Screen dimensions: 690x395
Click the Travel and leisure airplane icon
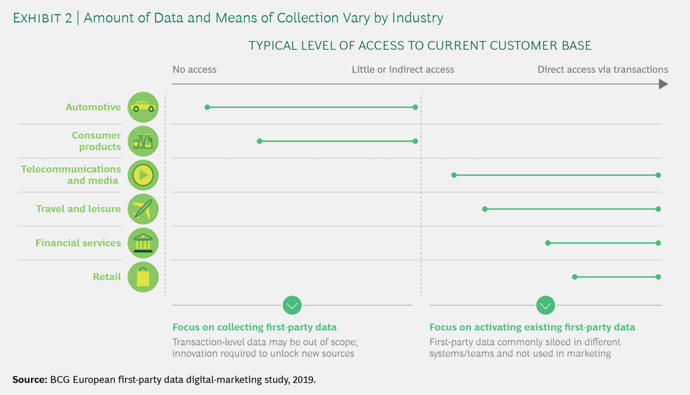point(143,209)
